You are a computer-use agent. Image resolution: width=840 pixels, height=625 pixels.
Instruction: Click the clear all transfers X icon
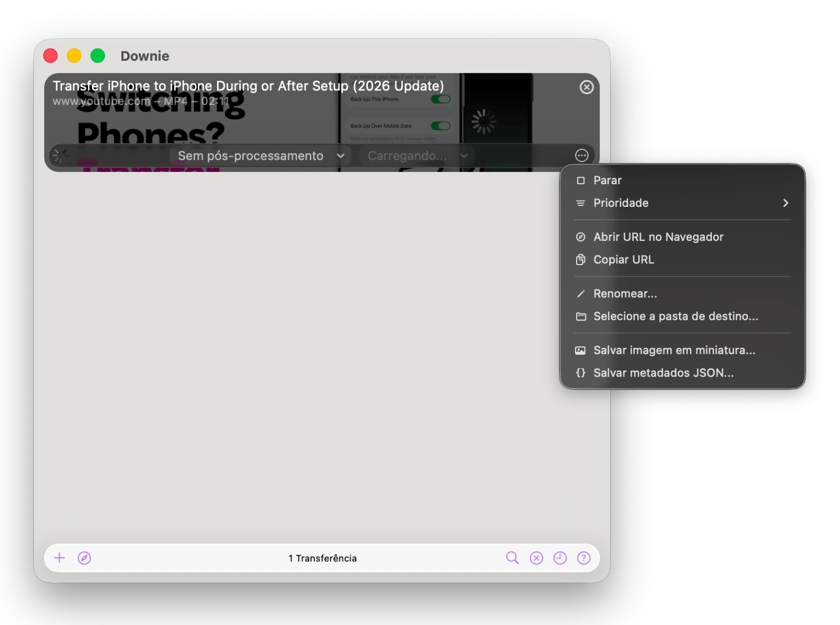tap(536, 558)
